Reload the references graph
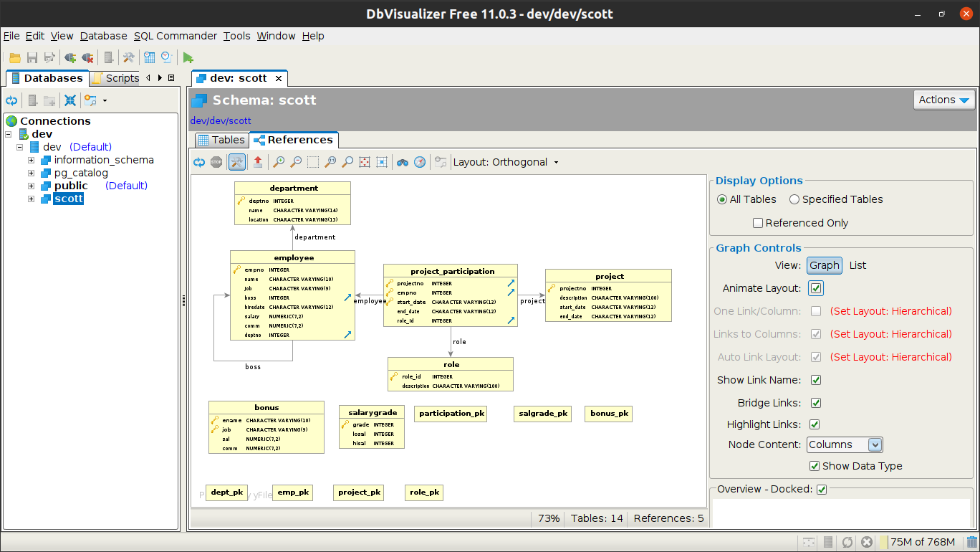The width and height of the screenshot is (980, 552). (x=199, y=162)
